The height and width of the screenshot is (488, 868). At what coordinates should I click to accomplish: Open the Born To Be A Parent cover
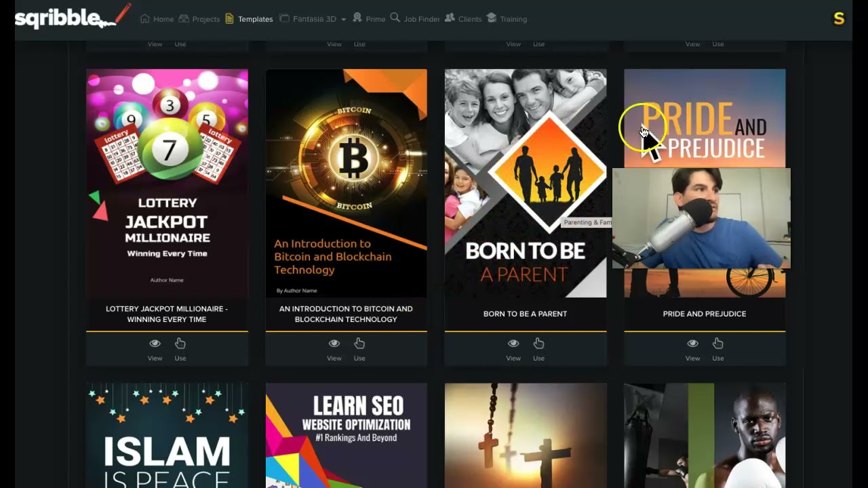coord(526,183)
